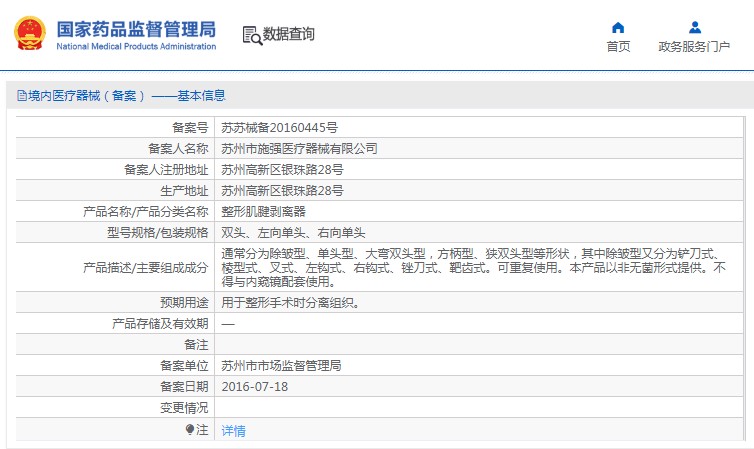
Task: Click the 政务服务门户 text link
Action: pos(694,47)
